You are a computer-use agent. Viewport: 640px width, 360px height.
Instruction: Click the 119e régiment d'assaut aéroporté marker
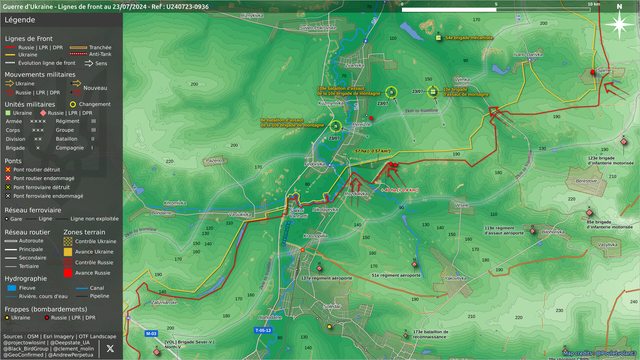tap(532, 231)
